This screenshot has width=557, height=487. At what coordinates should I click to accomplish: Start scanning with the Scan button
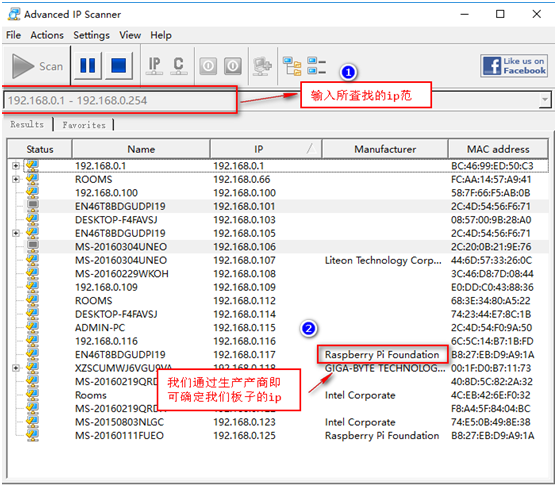point(37,66)
